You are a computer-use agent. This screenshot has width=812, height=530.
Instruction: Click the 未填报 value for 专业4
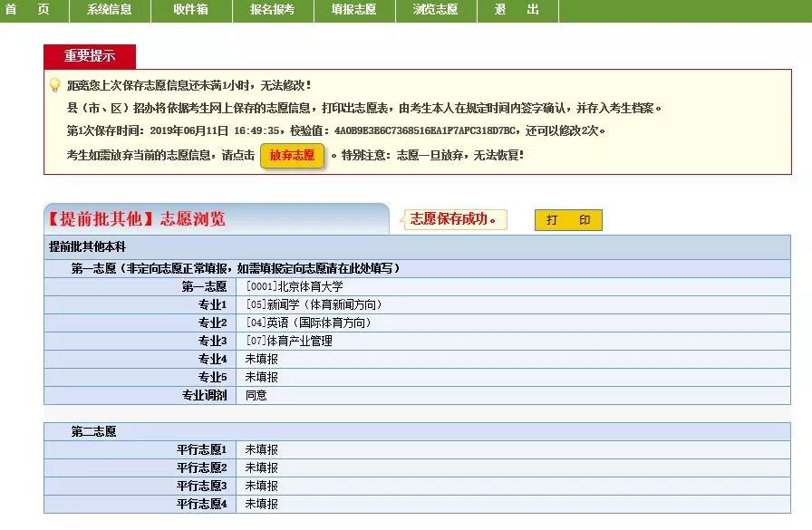pos(262,359)
